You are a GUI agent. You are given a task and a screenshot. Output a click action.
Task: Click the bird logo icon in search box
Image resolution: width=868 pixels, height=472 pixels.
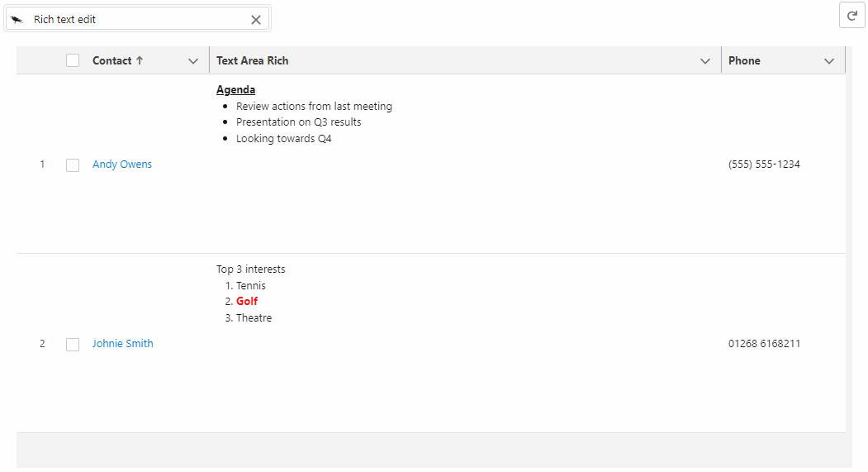17,19
